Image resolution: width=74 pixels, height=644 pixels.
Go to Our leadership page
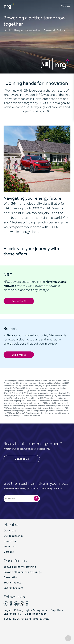pos(13,536)
